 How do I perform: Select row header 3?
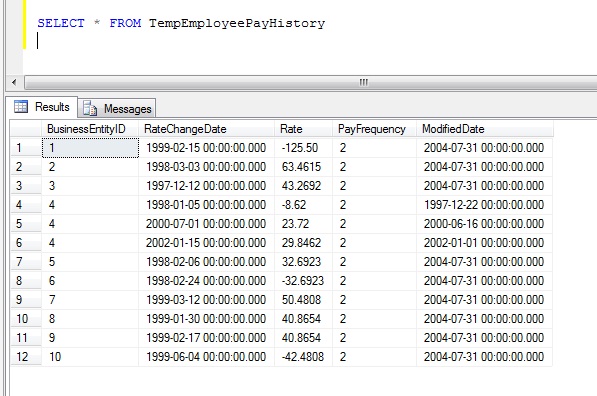tap(26, 186)
